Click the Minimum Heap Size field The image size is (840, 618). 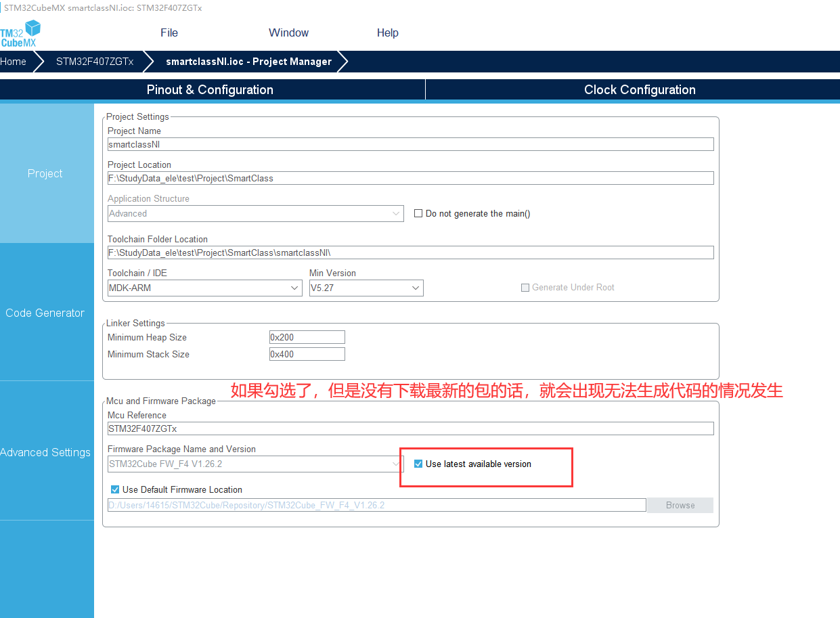(x=307, y=337)
